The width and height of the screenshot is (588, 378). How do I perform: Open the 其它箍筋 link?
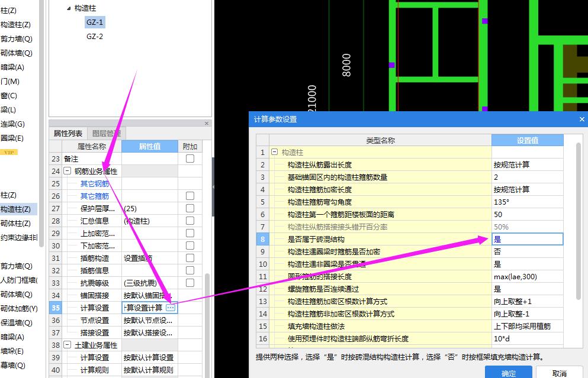(95, 196)
